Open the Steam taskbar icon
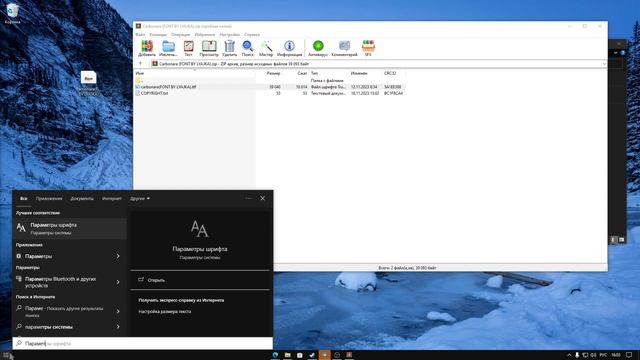640x360 pixels. [312, 355]
